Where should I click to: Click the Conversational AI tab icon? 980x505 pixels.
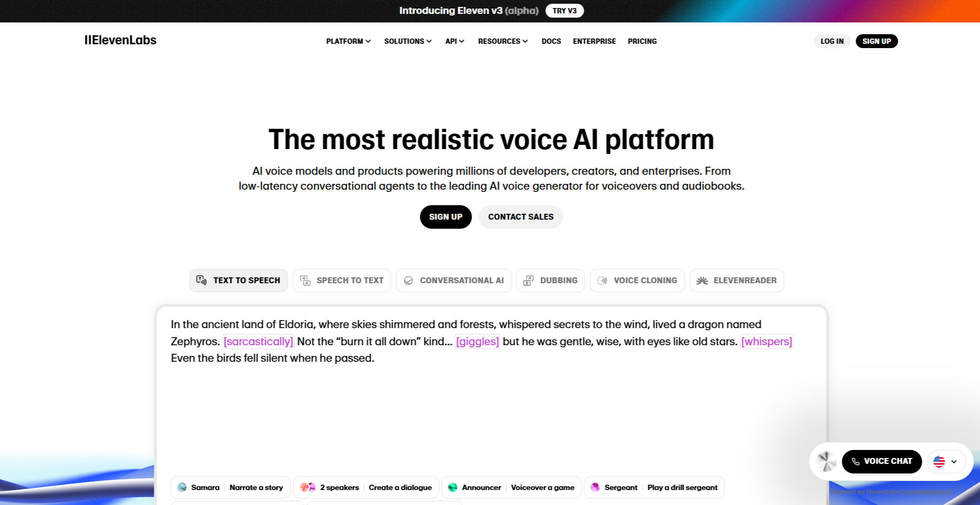[409, 281]
